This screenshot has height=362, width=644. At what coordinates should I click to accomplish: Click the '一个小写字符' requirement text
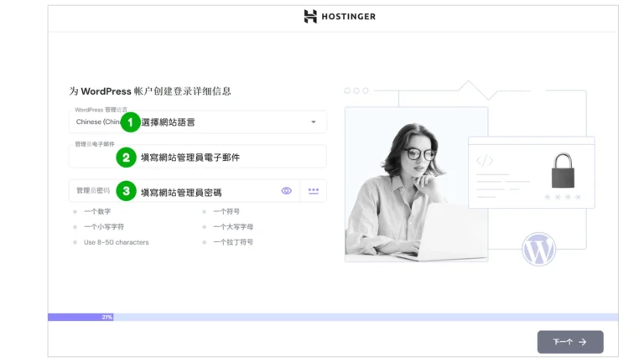[104, 226]
